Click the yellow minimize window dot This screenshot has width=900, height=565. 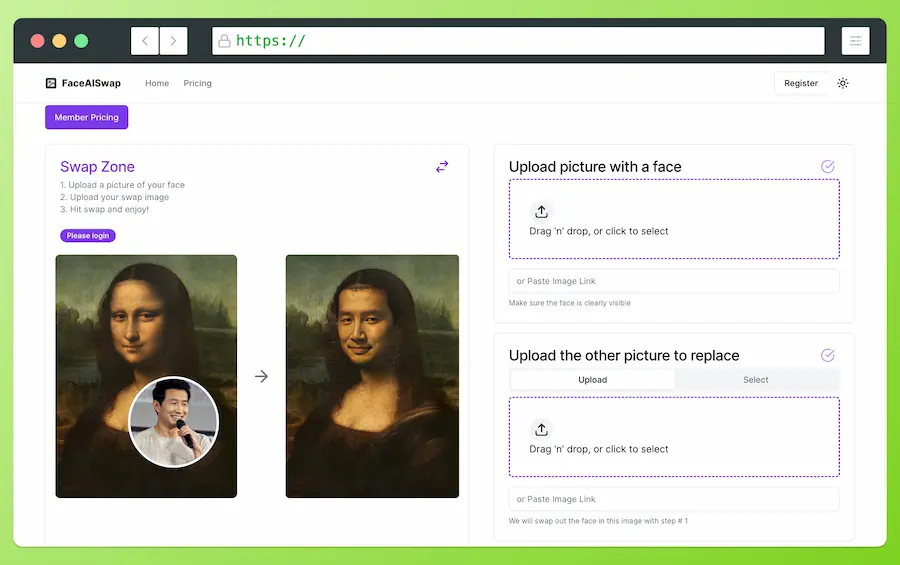(59, 41)
